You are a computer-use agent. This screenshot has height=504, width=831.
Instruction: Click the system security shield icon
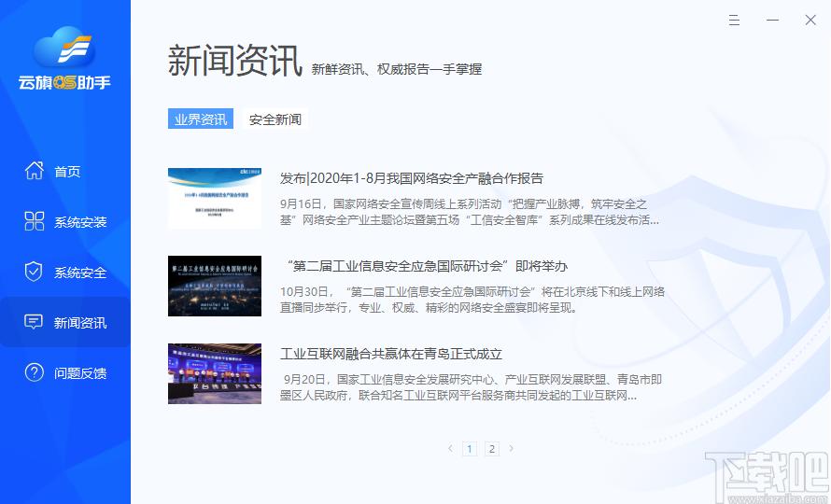coord(34,272)
